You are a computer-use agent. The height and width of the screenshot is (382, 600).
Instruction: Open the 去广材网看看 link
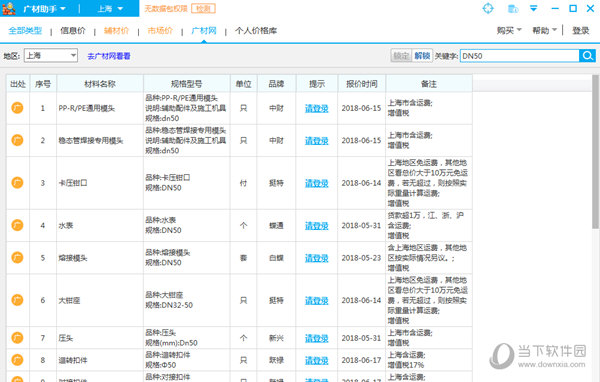(x=109, y=56)
